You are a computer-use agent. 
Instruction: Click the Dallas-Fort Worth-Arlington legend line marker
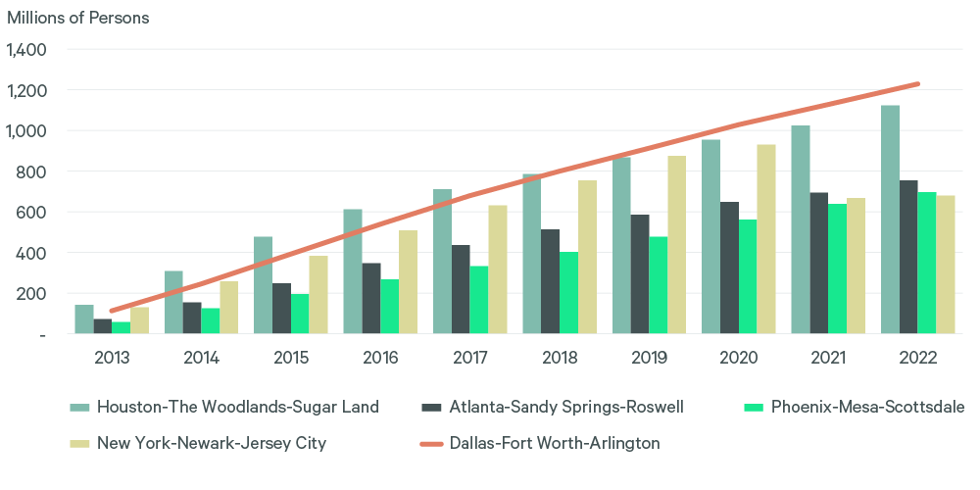tap(432, 444)
